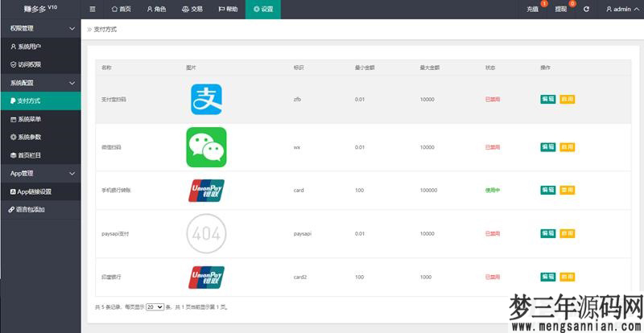Edit the paysapi payment row
The width and height of the screenshot is (644, 333).
point(548,233)
